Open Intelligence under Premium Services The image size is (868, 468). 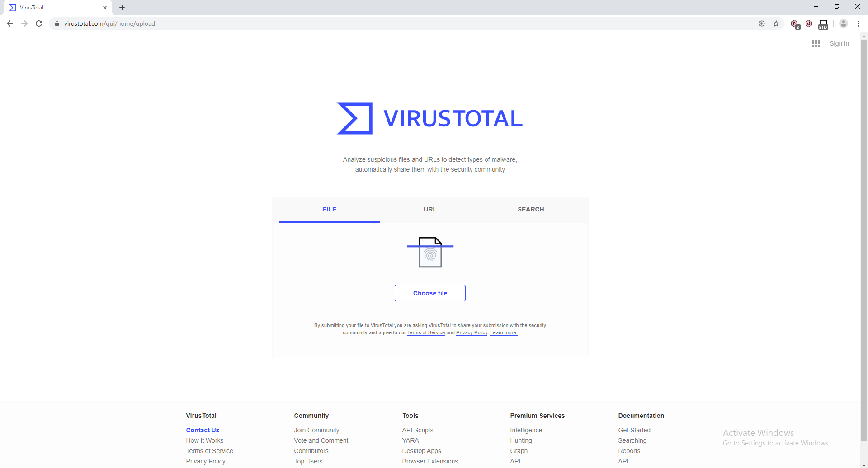point(526,430)
